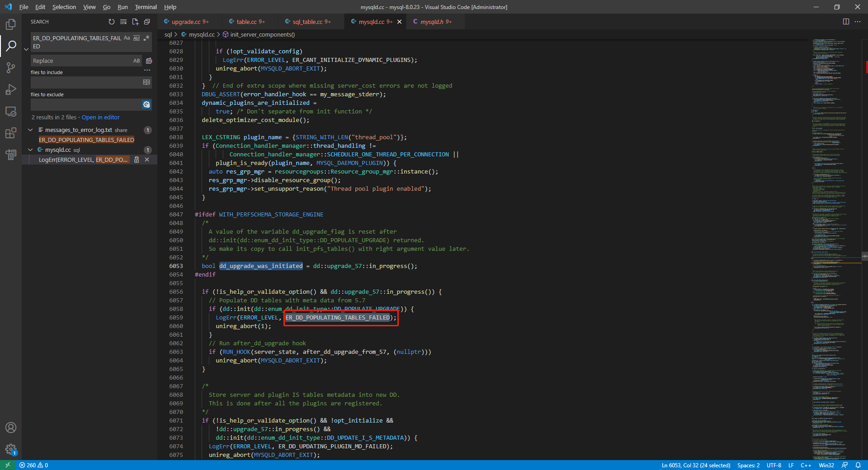Toggle Match Case in search box
The image size is (868, 470).
[x=127, y=38]
